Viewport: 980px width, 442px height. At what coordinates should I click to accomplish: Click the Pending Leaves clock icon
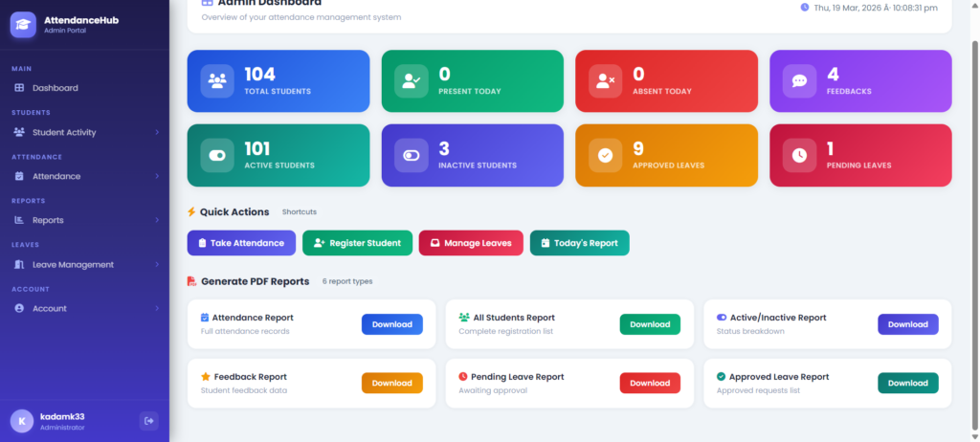click(799, 155)
